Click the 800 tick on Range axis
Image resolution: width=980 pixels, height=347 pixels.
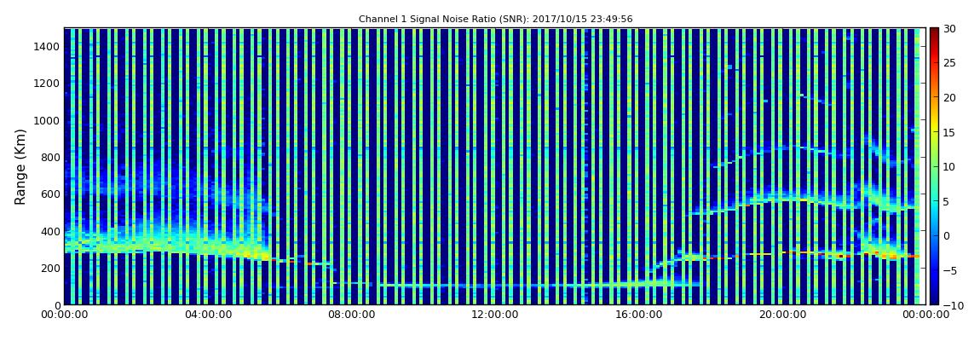50,158
